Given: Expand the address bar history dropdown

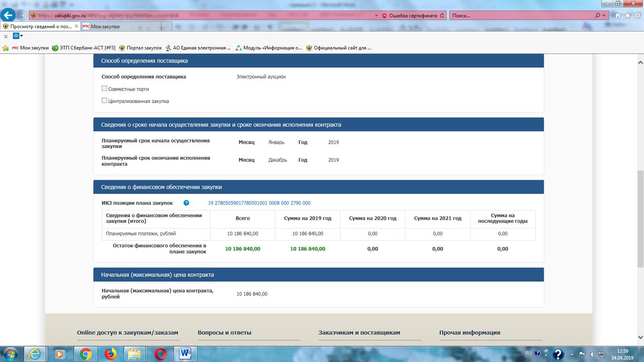Looking at the screenshot, I should tap(376, 16).
